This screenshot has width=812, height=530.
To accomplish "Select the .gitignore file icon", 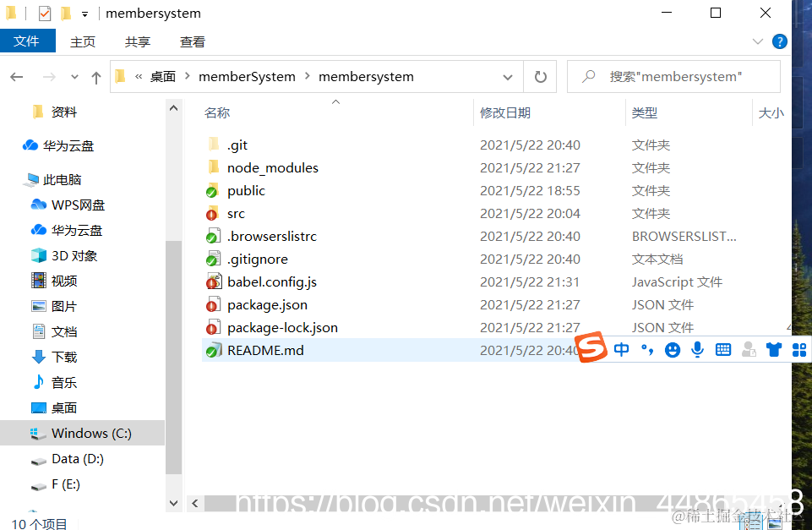I will pos(213,259).
